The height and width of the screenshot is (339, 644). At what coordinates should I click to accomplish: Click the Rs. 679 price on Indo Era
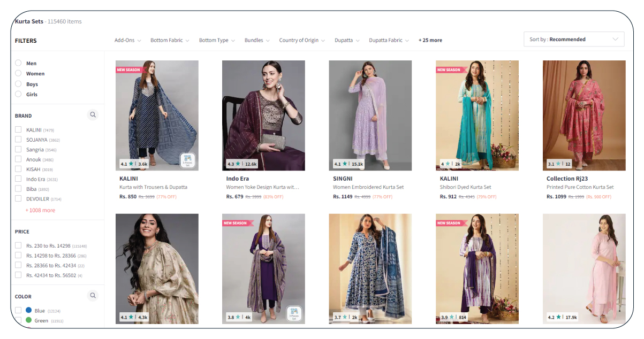235,197
